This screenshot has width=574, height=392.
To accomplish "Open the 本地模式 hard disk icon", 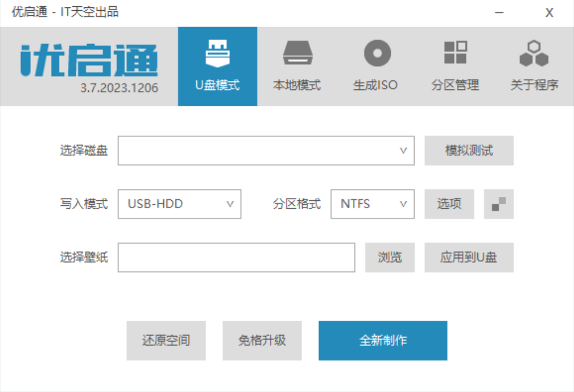I will pyautogui.click(x=297, y=53).
